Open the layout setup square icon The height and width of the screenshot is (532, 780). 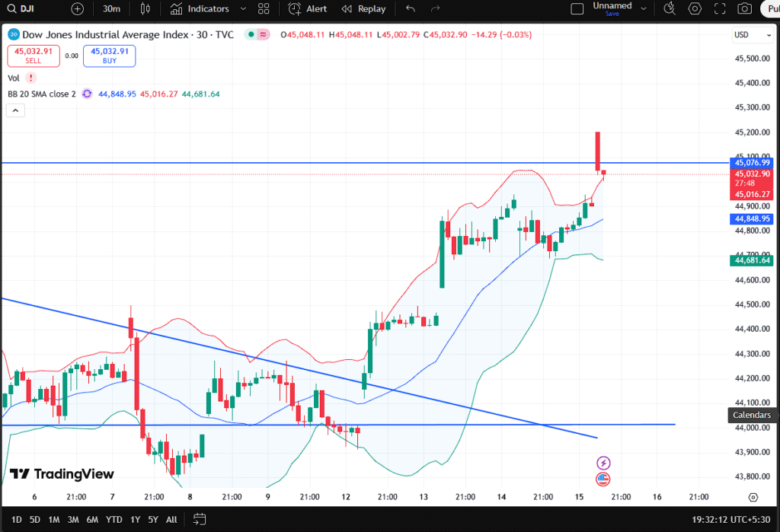click(577, 9)
